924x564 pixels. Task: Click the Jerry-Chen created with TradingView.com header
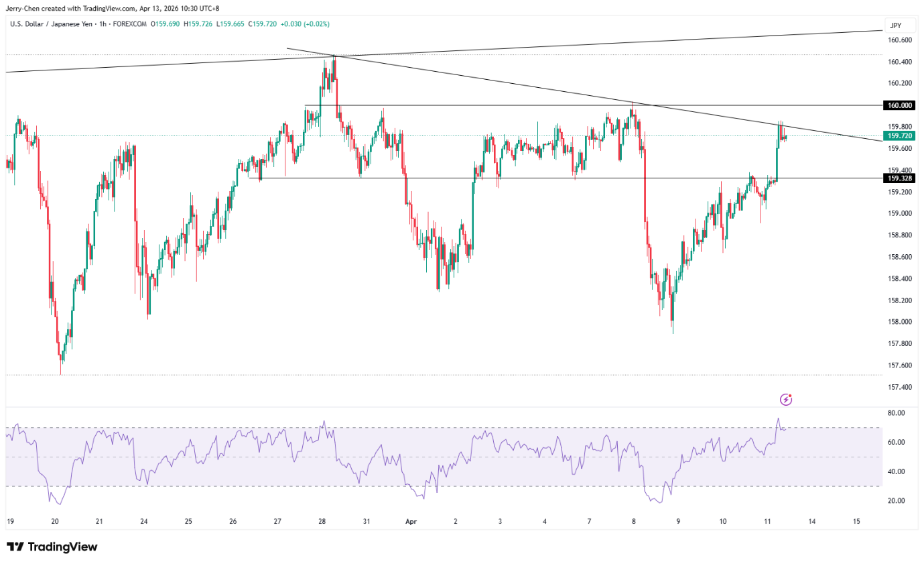(x=114, y=8)
